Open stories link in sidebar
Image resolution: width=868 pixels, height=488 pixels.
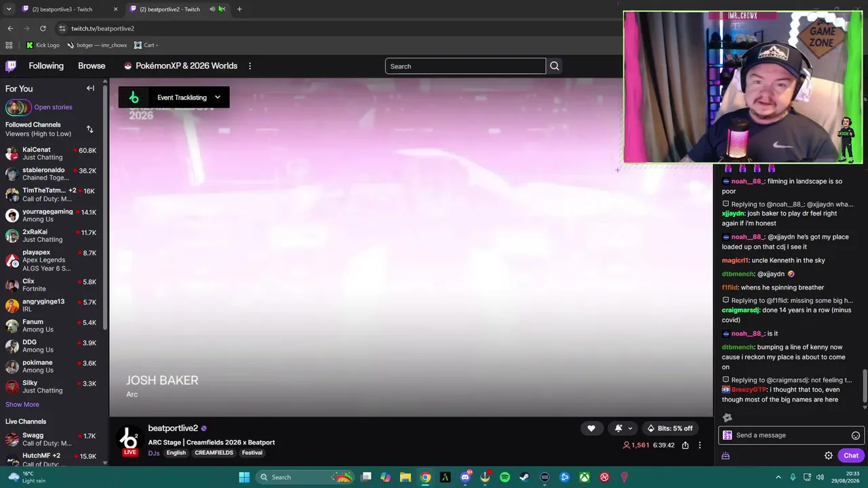tap(53, 107)
